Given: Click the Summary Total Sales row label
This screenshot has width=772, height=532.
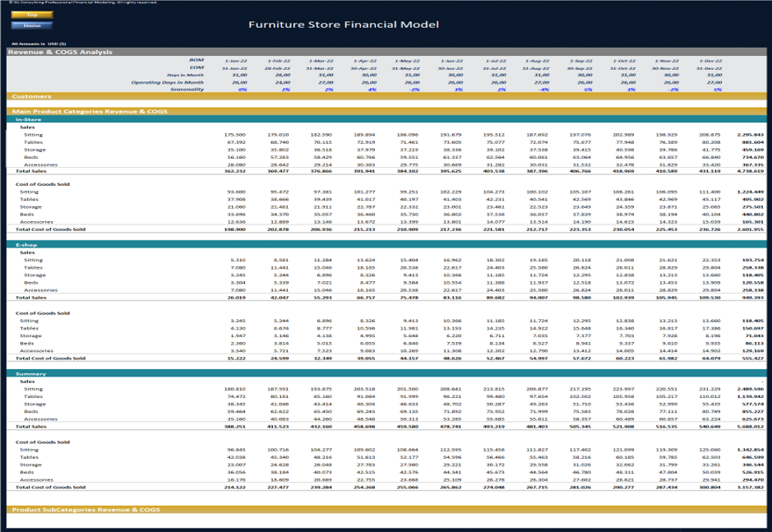Looking at the screenshot, I should (31, 426).
